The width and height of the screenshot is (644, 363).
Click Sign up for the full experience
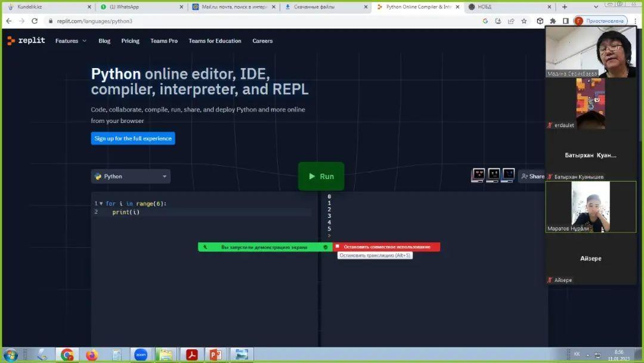133,138
